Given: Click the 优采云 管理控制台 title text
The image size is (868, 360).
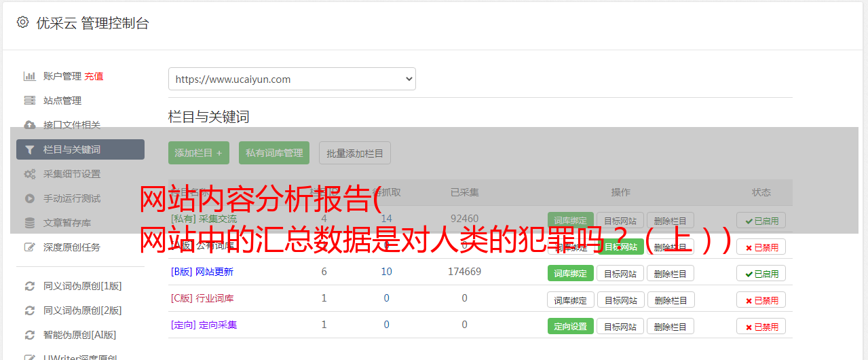Looking at the screenshot, I should click(92, 23).
